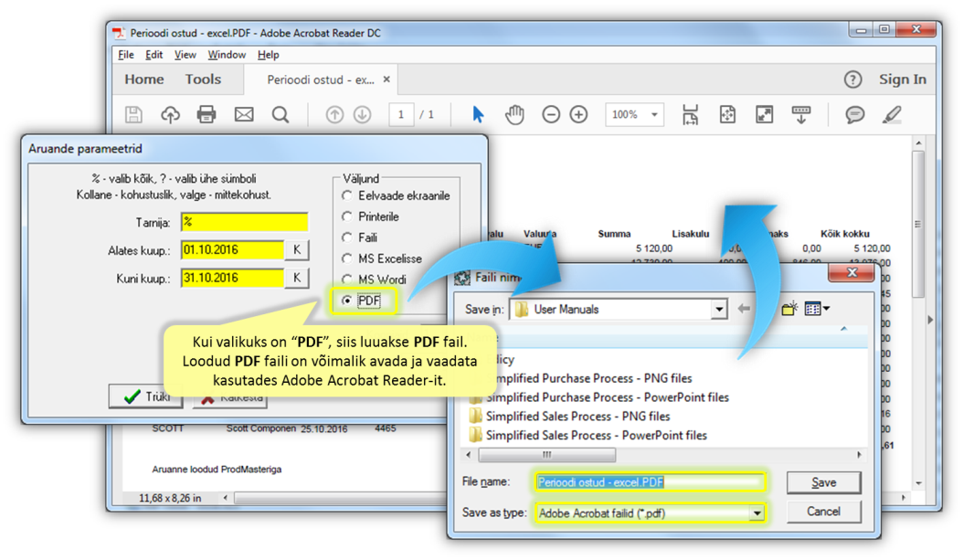Select Simplified Sales Process - PowerPoint files folder

point(587,436)
